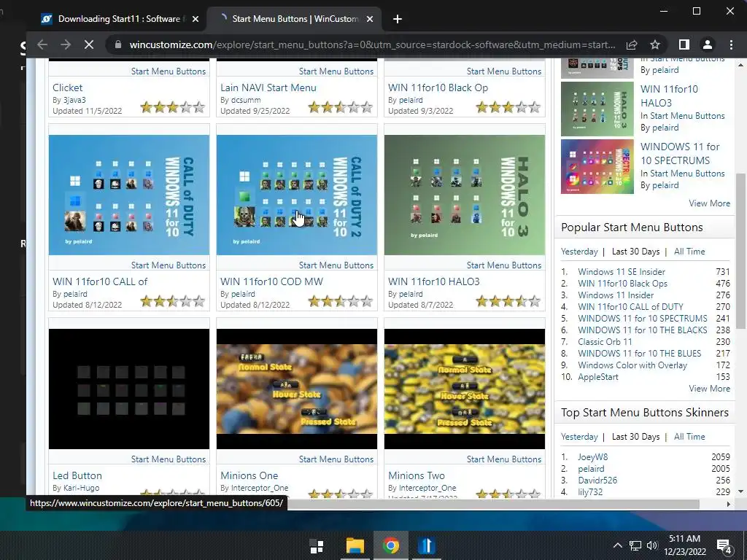Image resolution: width=747 pixels, height=560 pixels.
Task: Open WIN 11for10 CALL of DUTY thumbnail
Action: pos(129,195)
